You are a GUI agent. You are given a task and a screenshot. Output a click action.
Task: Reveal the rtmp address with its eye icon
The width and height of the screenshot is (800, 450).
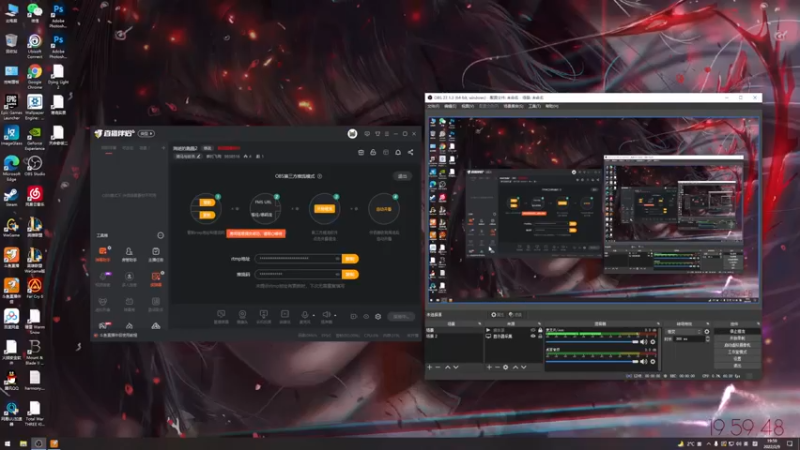pyautogui.click(x=337, y=259)
